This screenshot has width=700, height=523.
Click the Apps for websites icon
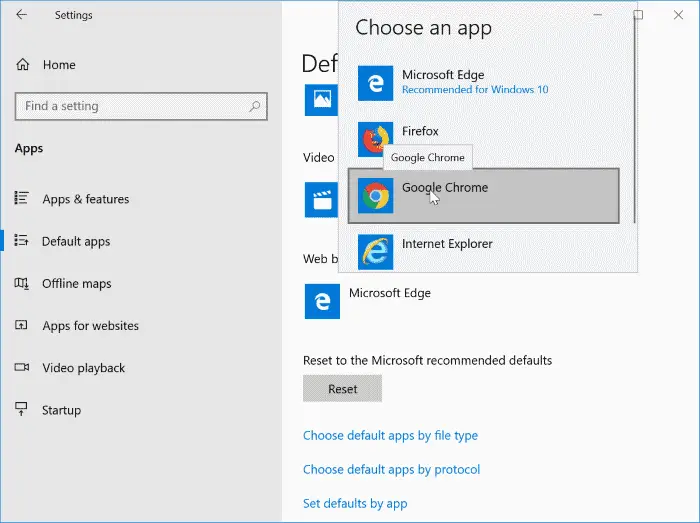[x=21, y=325]
